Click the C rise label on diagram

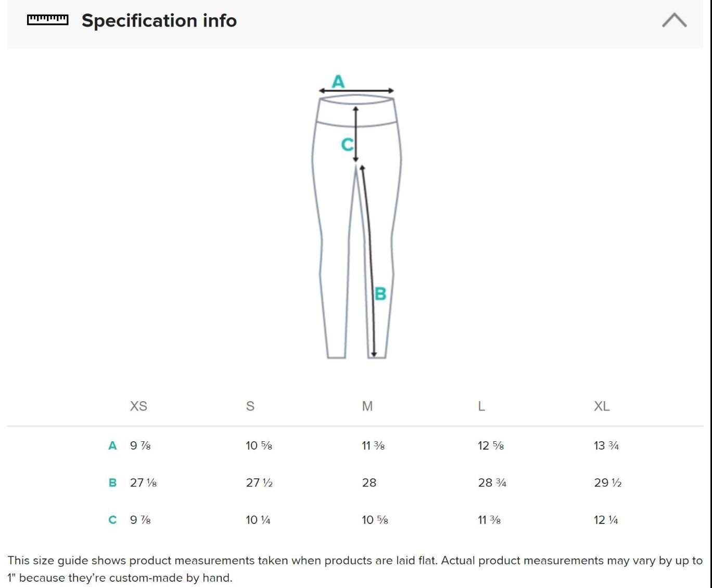click(347, 145)
